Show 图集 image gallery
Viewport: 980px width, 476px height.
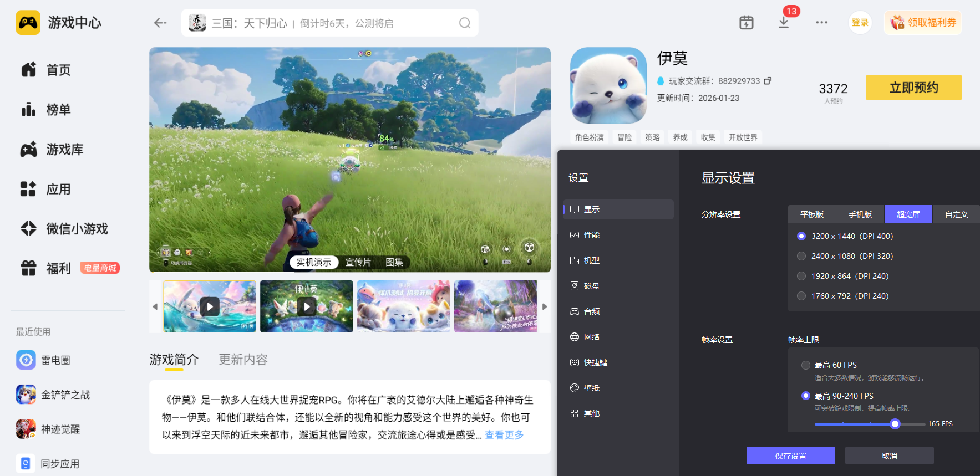point(394,262)
